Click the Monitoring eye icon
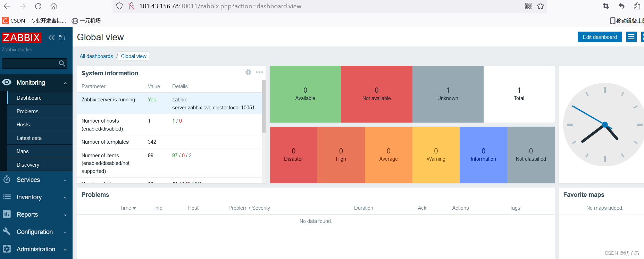644x259 pixels. pos(7,82)
